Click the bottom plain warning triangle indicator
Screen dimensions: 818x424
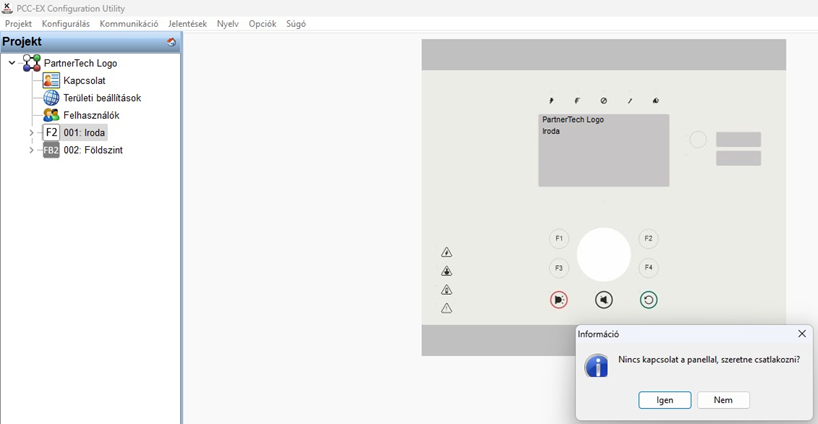(x=447, y=308)
